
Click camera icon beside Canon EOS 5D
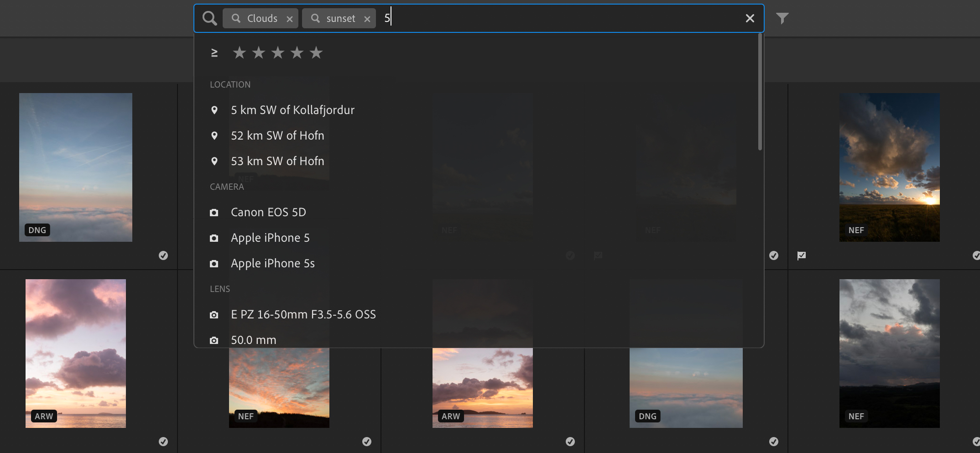(x=214, y=213)
